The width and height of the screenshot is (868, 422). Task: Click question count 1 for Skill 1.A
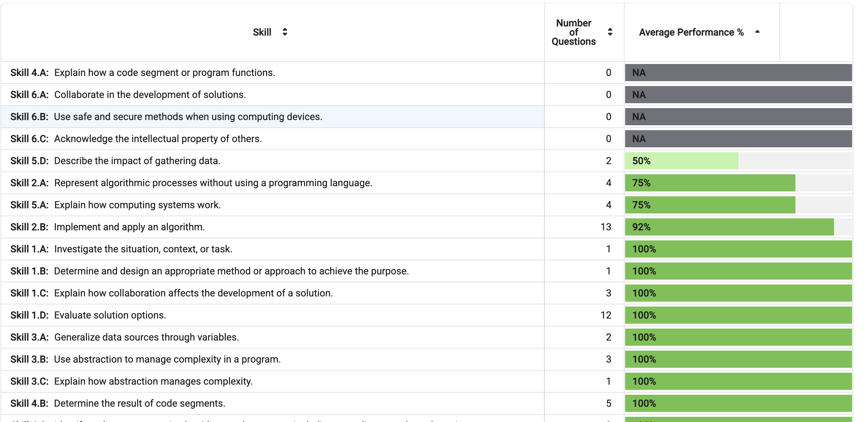(609, 249)
